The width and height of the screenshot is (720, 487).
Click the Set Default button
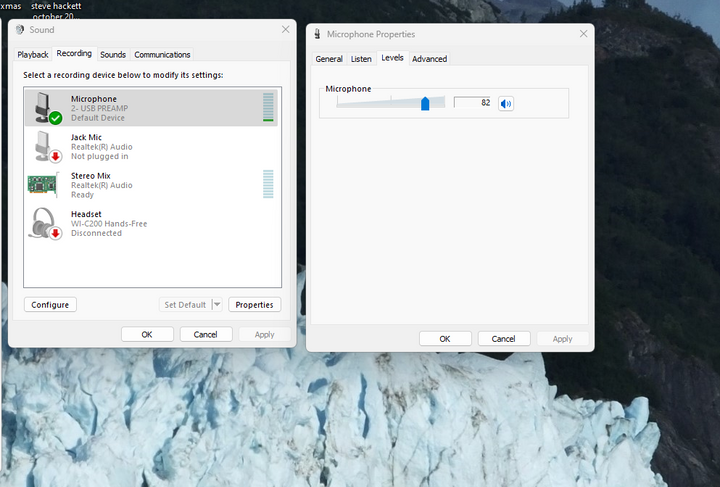[185, 305]
